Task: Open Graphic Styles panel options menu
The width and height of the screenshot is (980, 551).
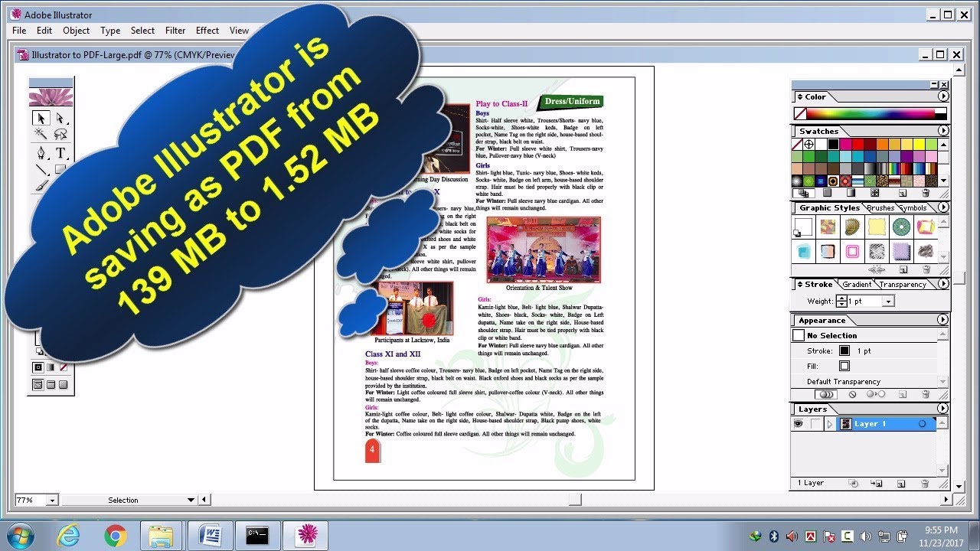Action: click(943, 207)
